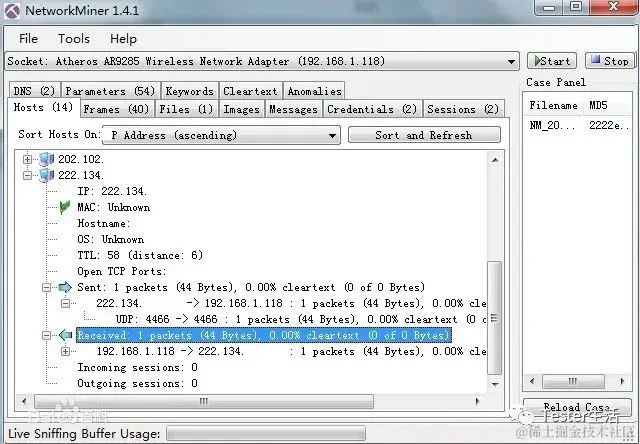This screenshot has height=444, width=640.
Task: Collapse the Sent packets node
Action: (x=47, y=287)
